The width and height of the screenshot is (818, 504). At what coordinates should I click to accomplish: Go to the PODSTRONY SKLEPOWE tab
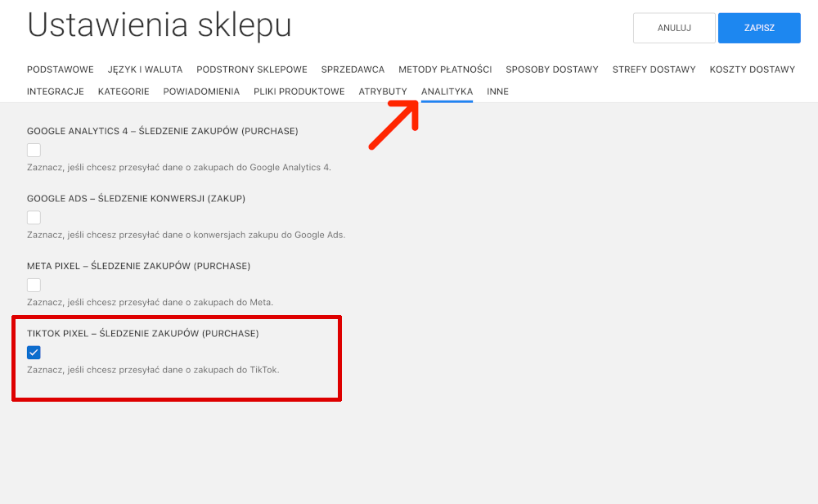tap(252, 70)
